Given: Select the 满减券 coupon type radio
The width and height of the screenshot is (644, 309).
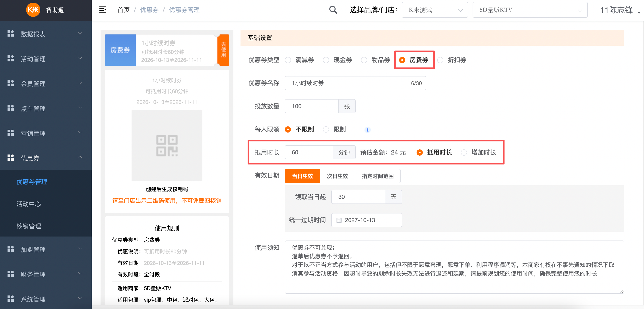Looking at the screenshot, I should (288, 60).
